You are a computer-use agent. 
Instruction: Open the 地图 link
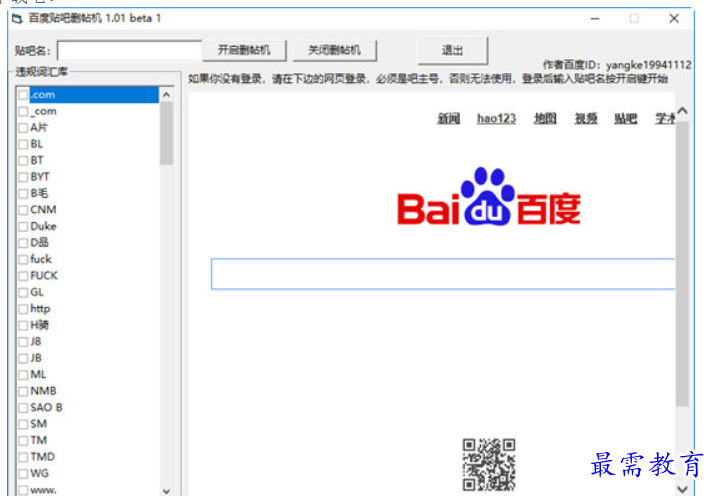[545, 119]
